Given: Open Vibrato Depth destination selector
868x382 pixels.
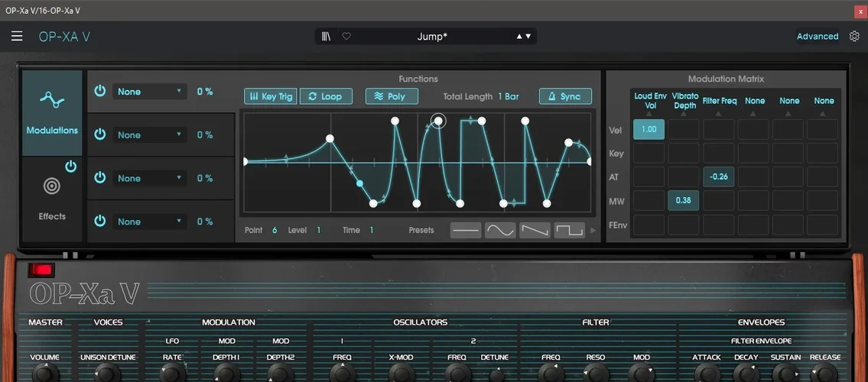Looking at the screenshot, I should [x=684, y=101].
